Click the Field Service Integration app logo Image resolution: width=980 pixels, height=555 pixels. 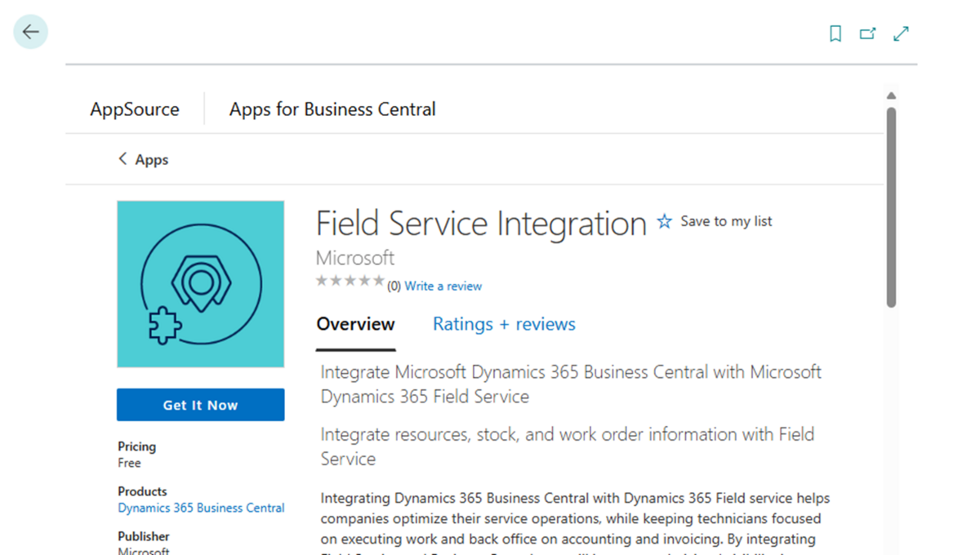[200, 284]
